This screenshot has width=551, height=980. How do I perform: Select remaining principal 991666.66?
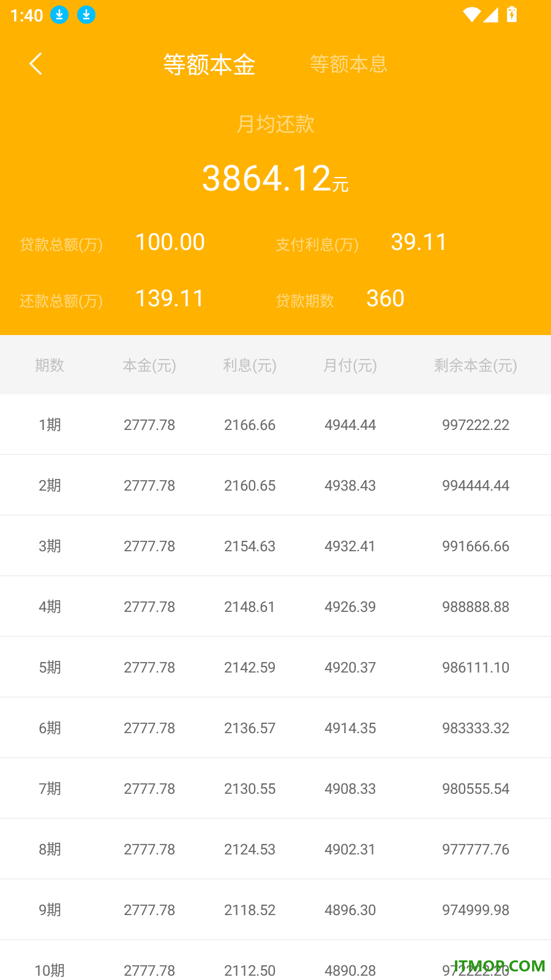pyautogui.click(x=476, y=546)
